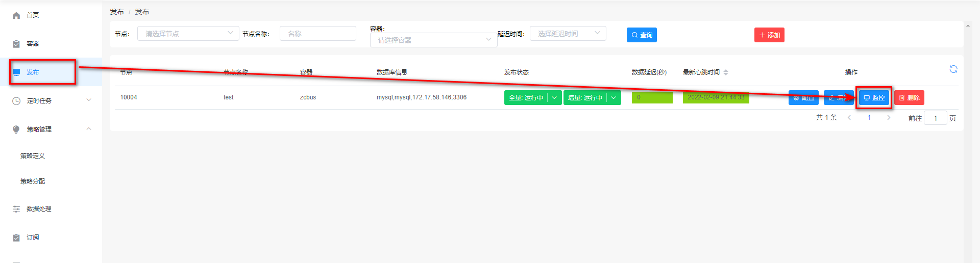Image resolution: width=980 pixels, height=263 pixels.
Task: Open the 容器 select dropdown
Action: pyautogui.click(x=433, y=40)
